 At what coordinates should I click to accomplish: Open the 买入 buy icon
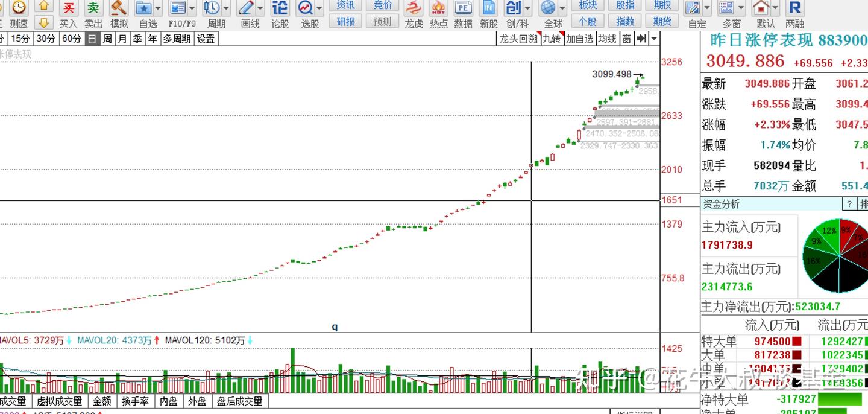pos(69,8)
